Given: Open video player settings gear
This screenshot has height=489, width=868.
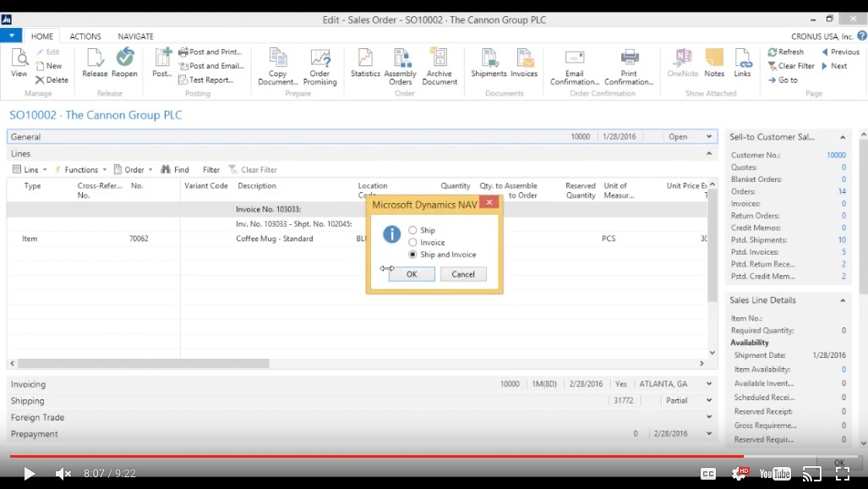Looking at the screenshot, I should (x=739, y=474).
